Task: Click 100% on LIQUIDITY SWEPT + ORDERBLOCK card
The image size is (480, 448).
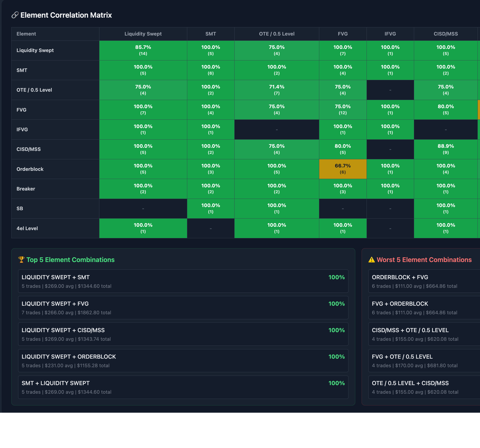Action: click(x=337, y=357)
